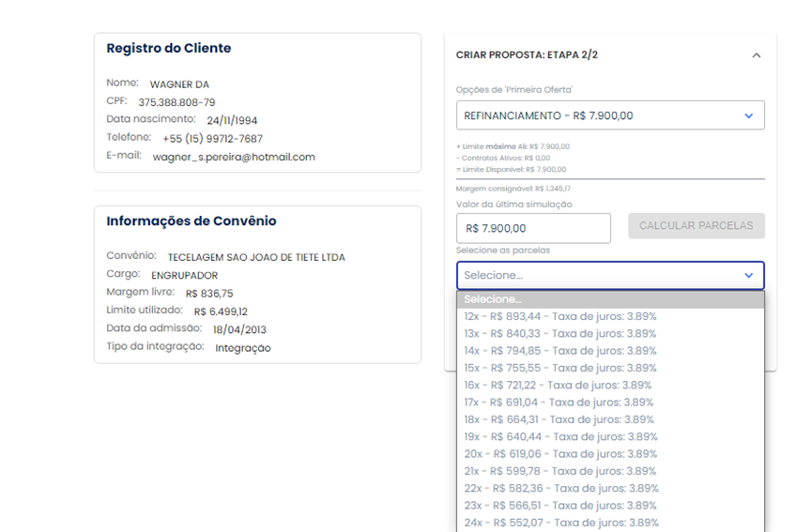Click the Calcular Parcelas button
The width and height of the screenshot is (811, 532).
point(696,226)
